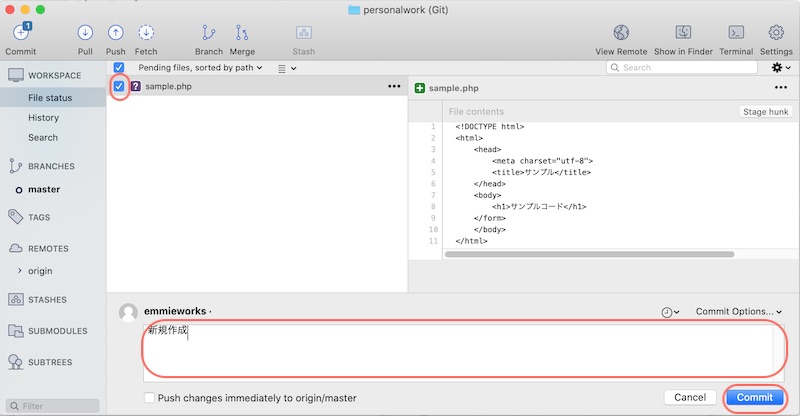Click the personalwork folder icon in title bar
800x416 pixels.
click(x=354, y=10)
